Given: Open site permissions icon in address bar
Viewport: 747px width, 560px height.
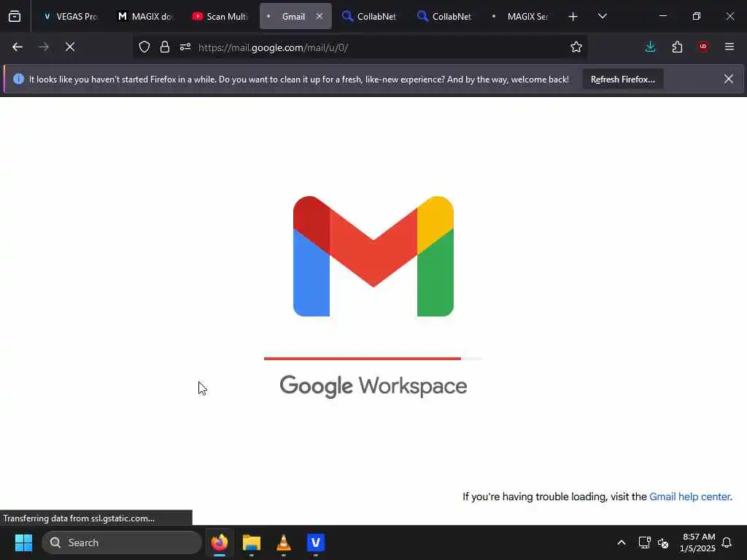Looking at the screenshot, I should coord(185,47).
